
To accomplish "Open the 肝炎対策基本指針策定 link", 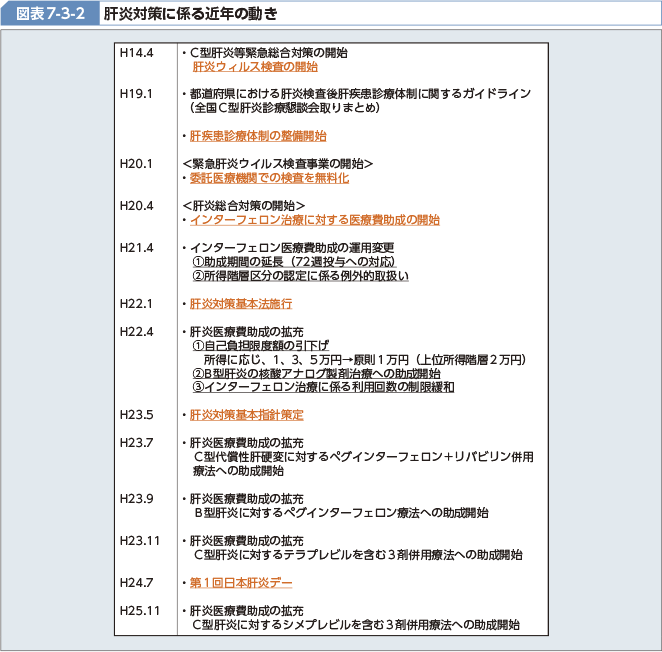I will point(246,415).
